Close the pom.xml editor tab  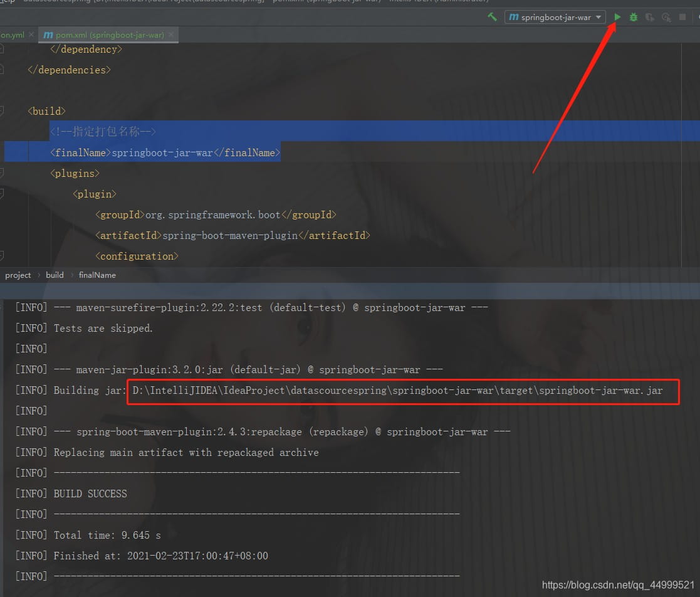(172, 35)
